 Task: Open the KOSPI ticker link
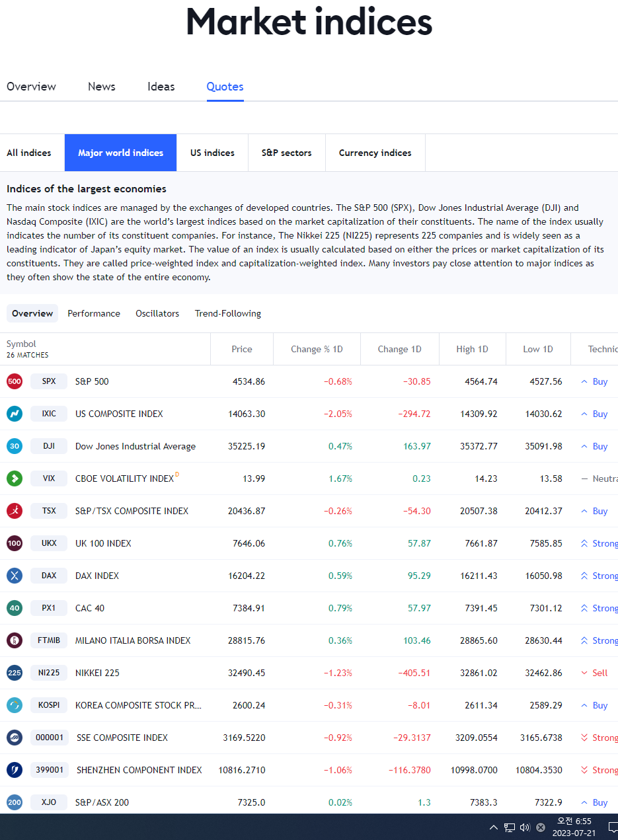pyautogui.click(x=49, y=705)
